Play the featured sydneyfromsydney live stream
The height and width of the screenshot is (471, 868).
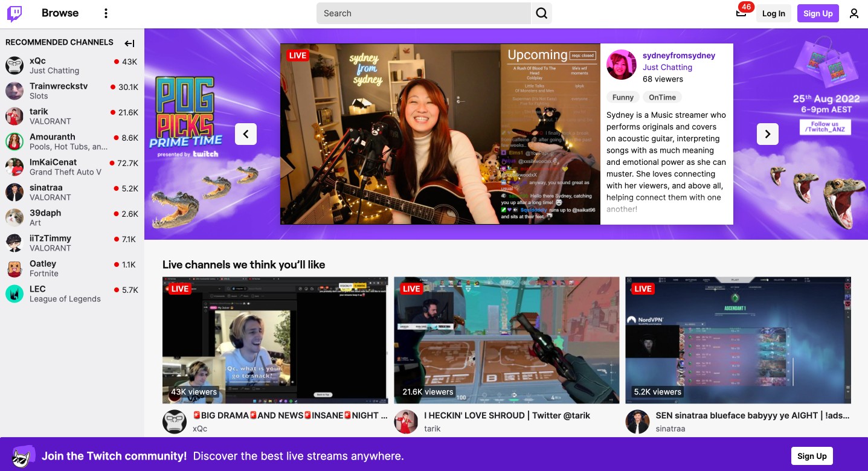point(440,134)
